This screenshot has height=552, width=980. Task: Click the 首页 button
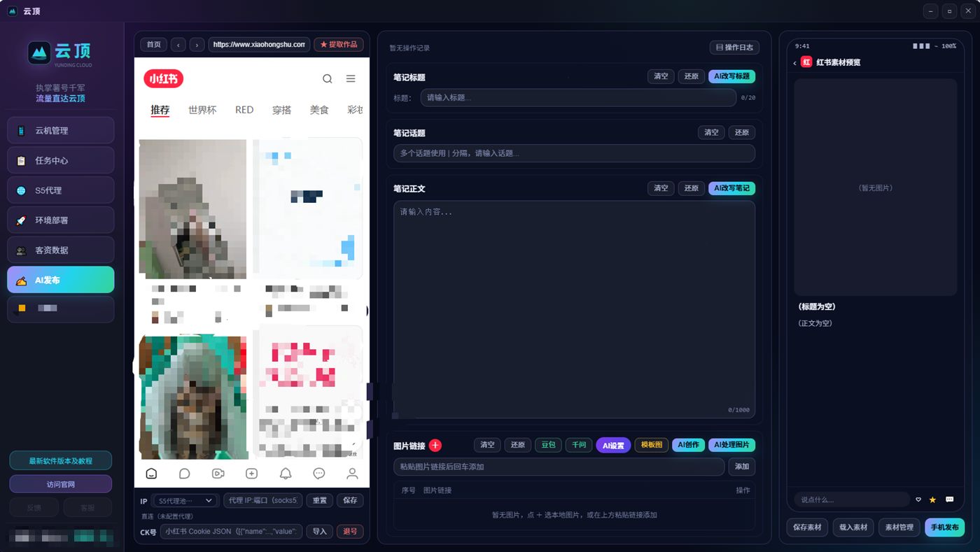154,45
